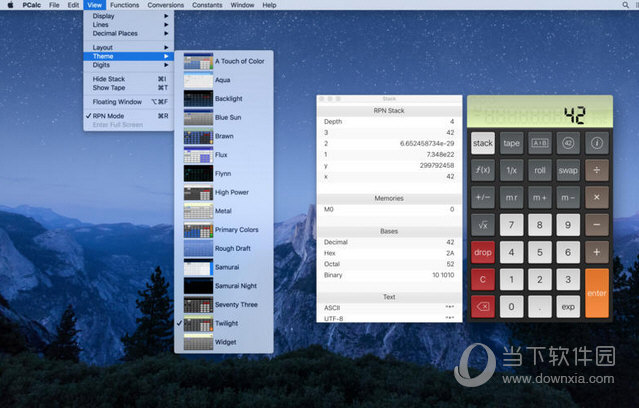Open the Constants menu
This screenshot has width=639, height=408.
click(207, 5)
